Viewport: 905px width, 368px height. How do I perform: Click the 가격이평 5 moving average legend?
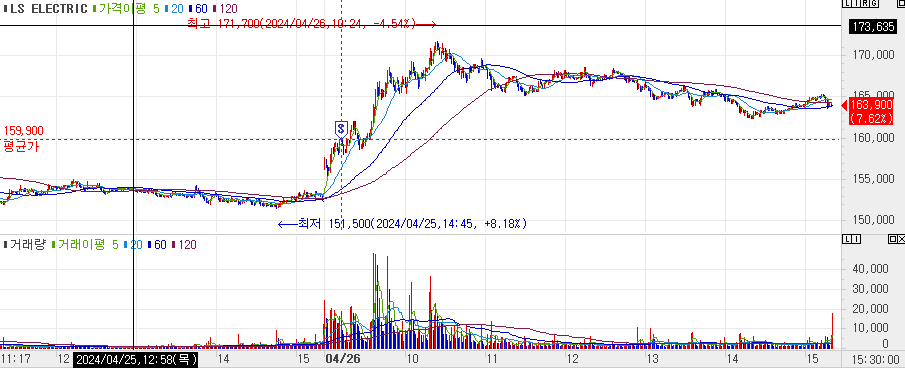125,8
